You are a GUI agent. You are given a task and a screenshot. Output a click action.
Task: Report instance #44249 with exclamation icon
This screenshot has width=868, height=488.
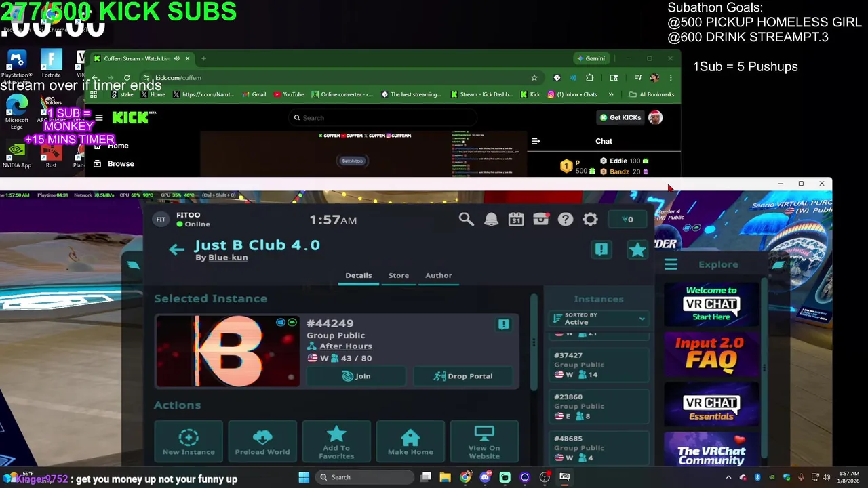tap(504, 325)
